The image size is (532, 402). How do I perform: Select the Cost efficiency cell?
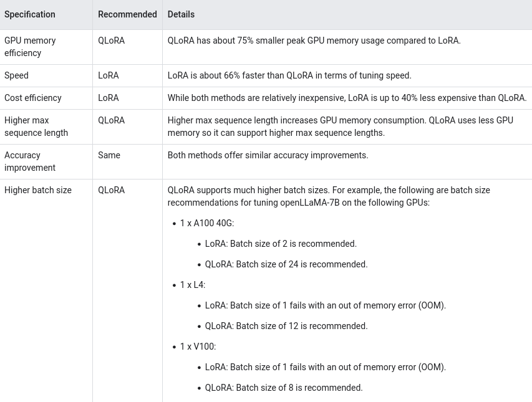(33, 98)
